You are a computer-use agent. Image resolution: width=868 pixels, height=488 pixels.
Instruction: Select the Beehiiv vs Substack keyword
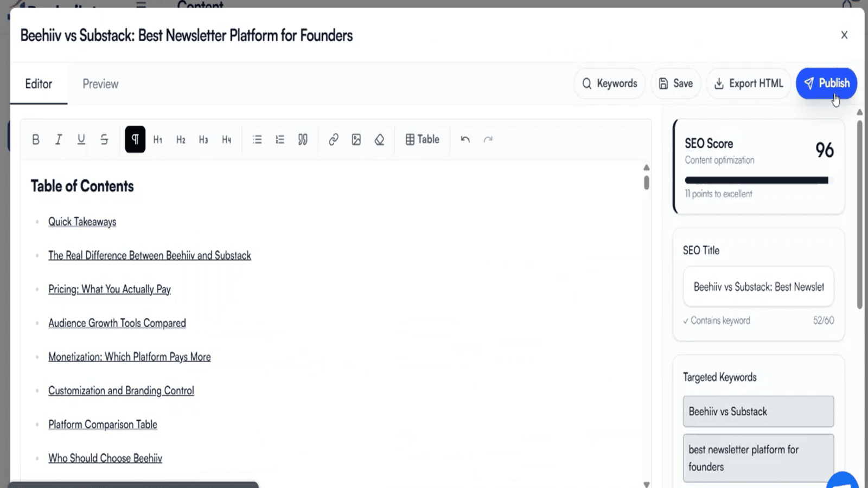click(758, 412)
